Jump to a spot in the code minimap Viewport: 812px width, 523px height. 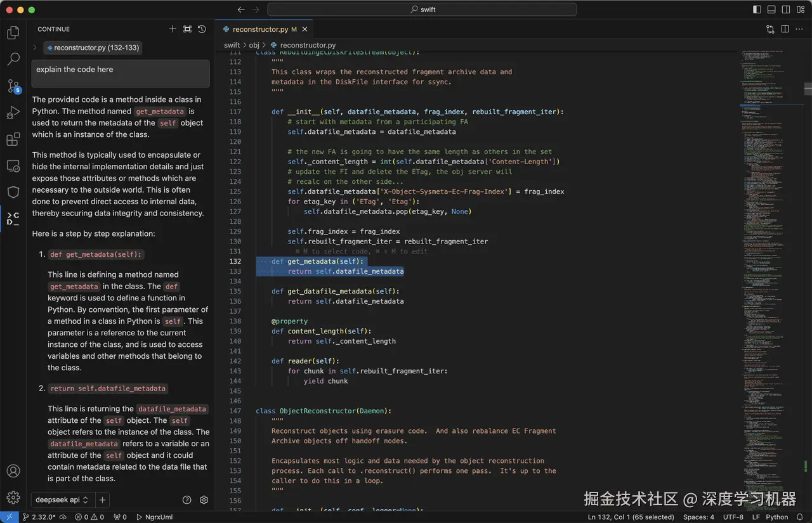pyautogui.click(x=771, y=254)
